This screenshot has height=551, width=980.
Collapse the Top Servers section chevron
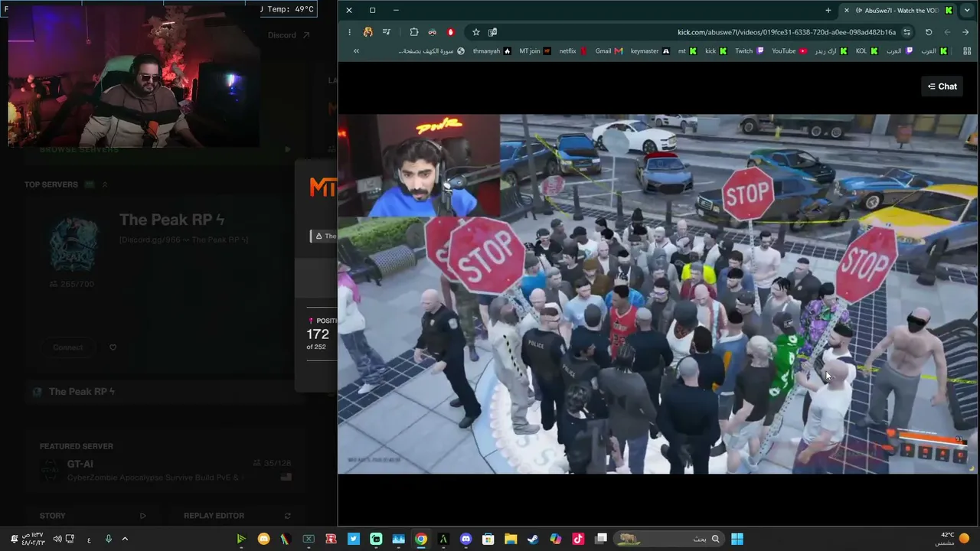pos(105,184)
